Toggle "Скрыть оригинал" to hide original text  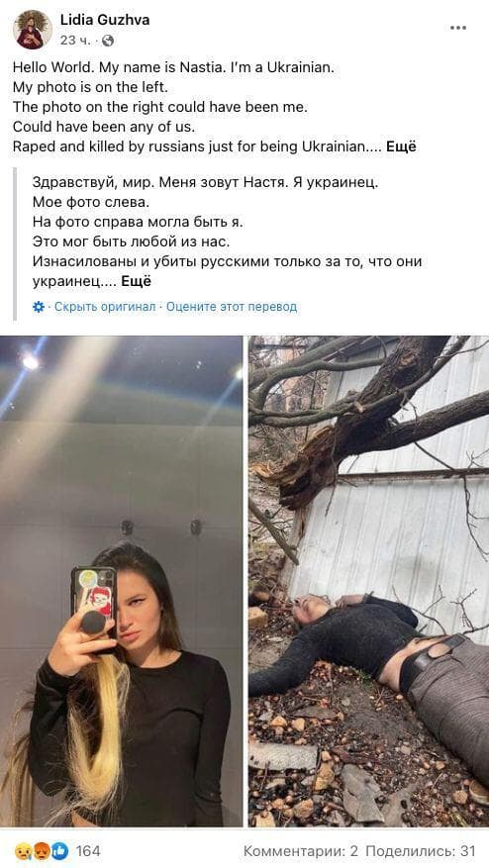105,307
